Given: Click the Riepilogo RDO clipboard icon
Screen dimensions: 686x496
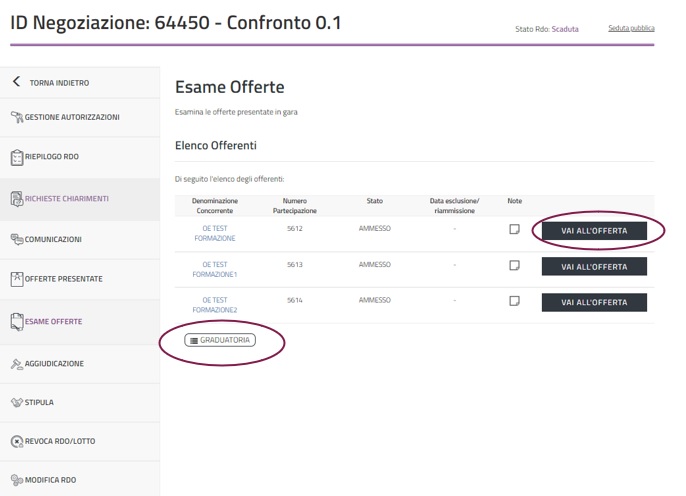Looking at the screenshot, I should [16, 158].
